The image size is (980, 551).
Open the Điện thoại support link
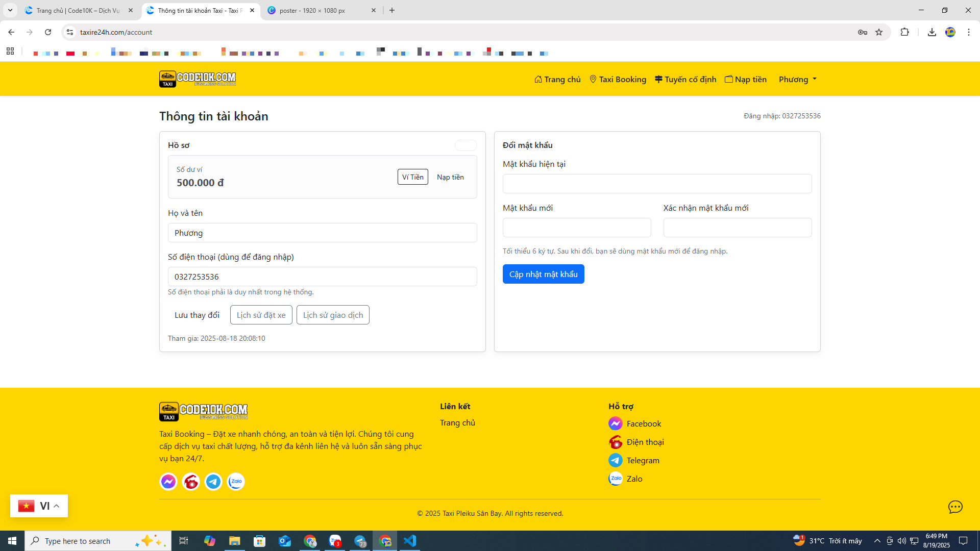coord(636,442)
